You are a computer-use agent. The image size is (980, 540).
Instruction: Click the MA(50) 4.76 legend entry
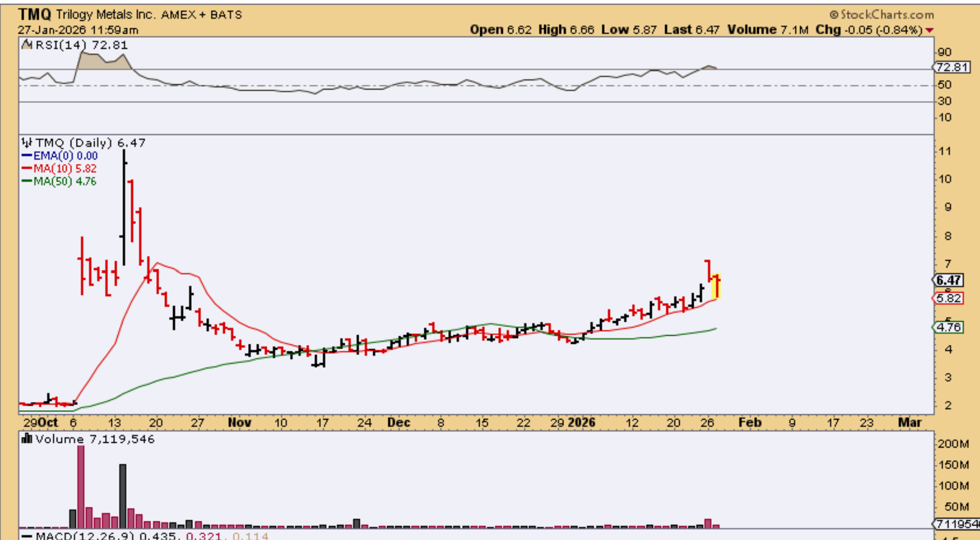59,182
